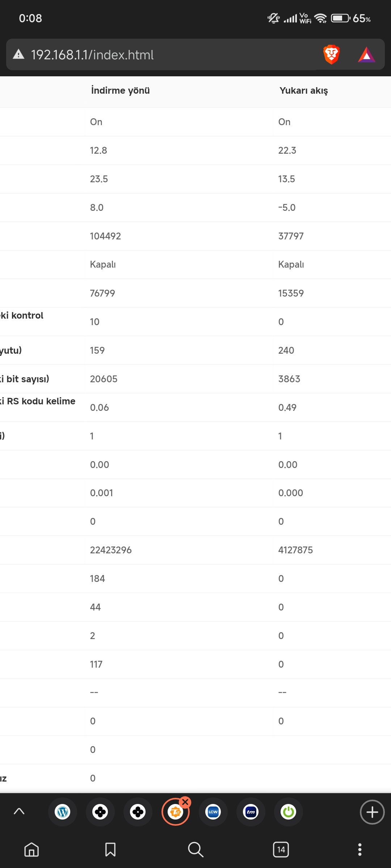Open the Brave Shields lion icon

(331, 55)
